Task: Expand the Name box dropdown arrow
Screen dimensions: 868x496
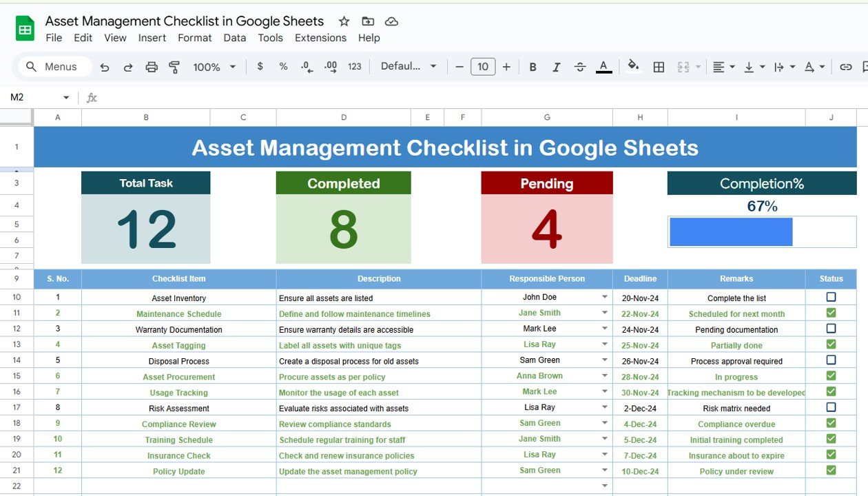Action: point(66,98)
